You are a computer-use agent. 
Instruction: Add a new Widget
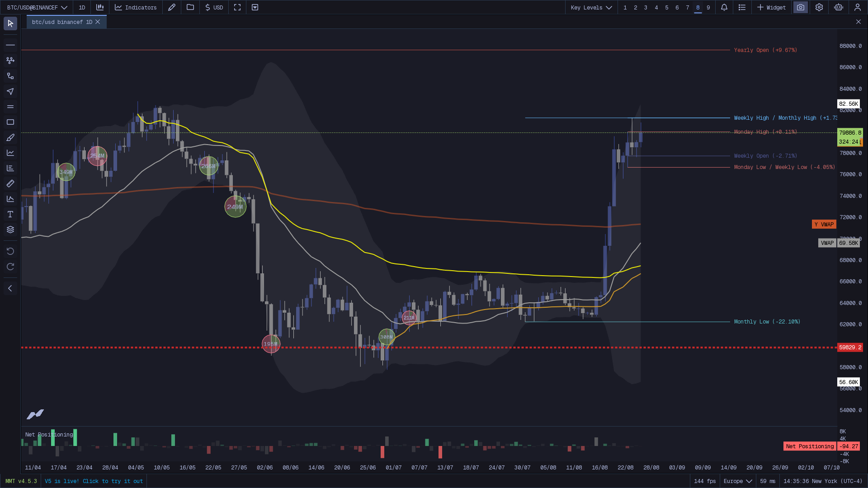(x=772, y=7)
